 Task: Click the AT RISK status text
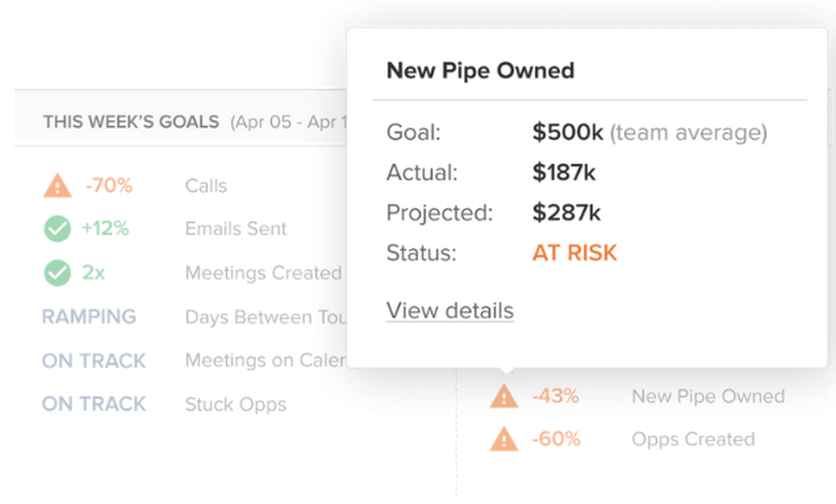574,253
